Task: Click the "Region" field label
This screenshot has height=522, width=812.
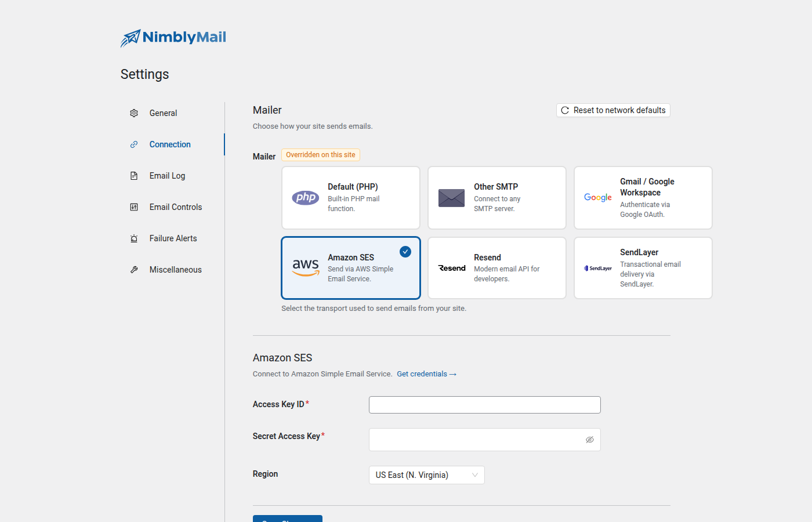Action: 265,474
